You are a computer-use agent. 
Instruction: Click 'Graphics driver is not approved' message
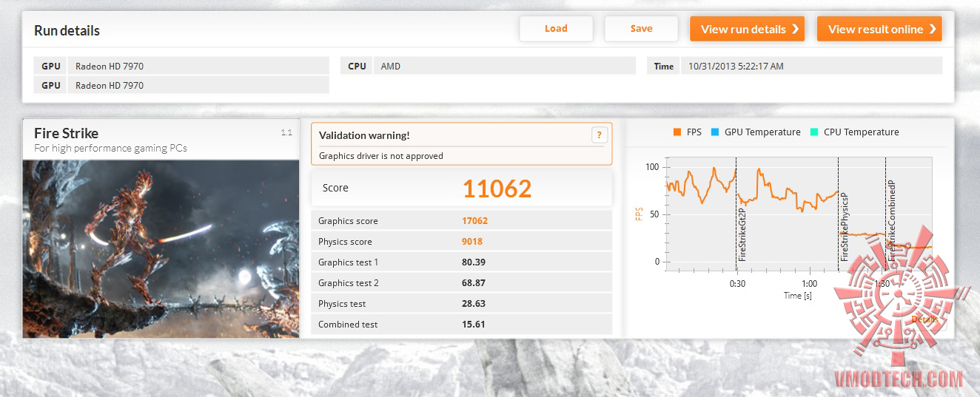pyautogui.click(x=381, y=156)
